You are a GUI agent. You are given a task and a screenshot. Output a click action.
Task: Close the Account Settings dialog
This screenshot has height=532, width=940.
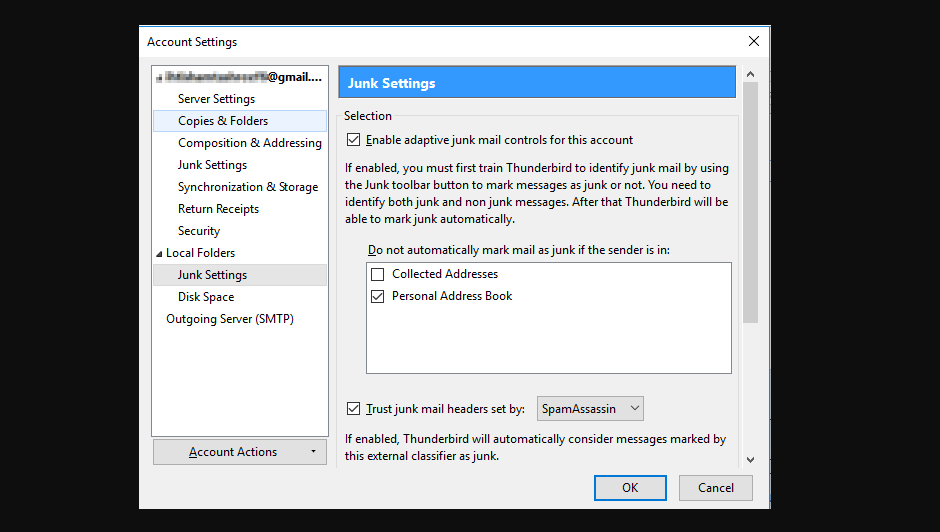click(x=753, y=41)
